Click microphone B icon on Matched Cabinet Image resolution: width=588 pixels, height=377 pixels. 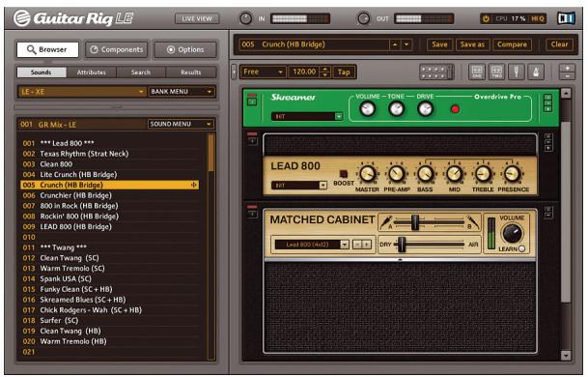[473, 221]
